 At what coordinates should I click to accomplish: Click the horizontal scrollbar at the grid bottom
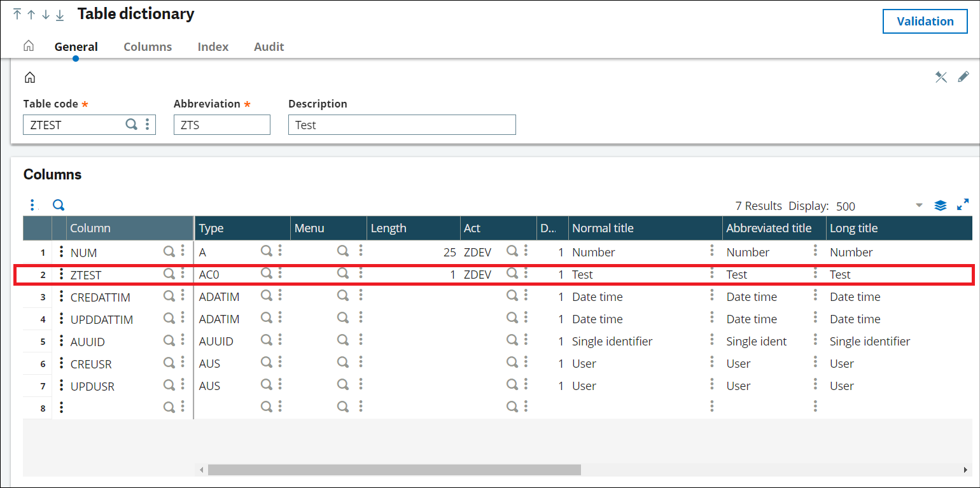[395, 470]
